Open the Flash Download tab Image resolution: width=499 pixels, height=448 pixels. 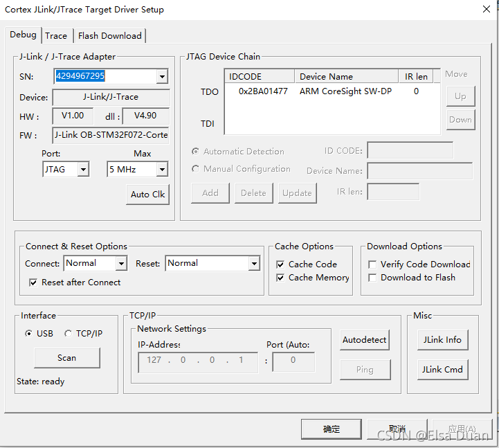click(110, 36)
